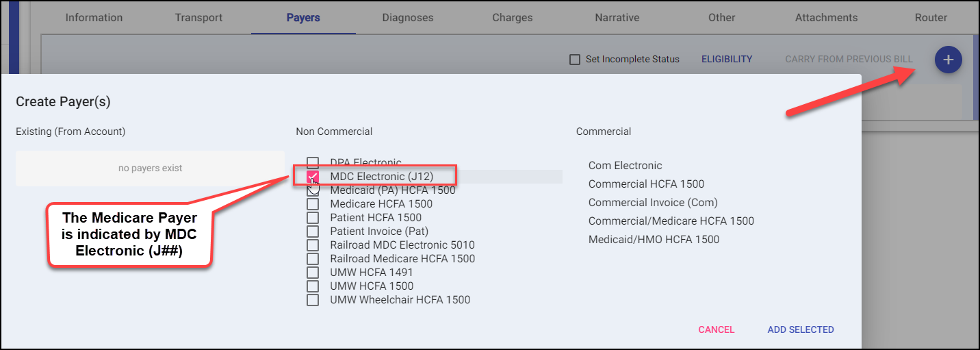Screen dimensions: 980x350
Task: Click CARRY FROM PREVIOUS BILL
Action: click(849, 60)
